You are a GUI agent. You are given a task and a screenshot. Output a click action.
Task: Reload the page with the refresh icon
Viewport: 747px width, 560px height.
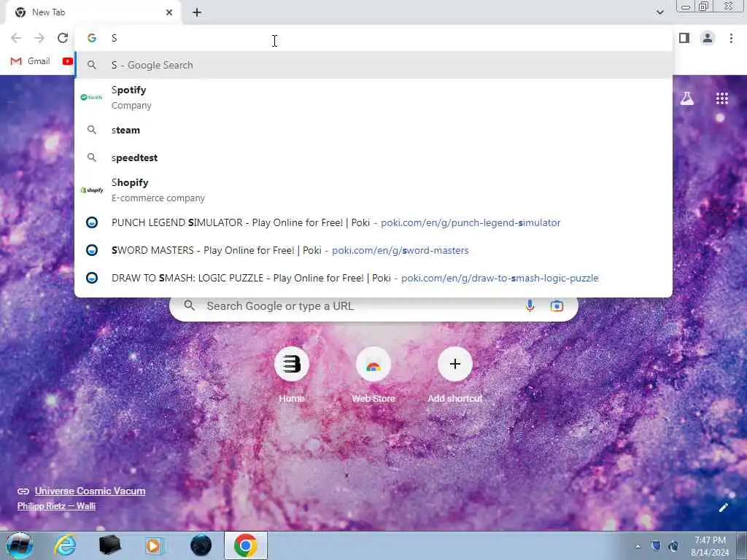[63, 38]
